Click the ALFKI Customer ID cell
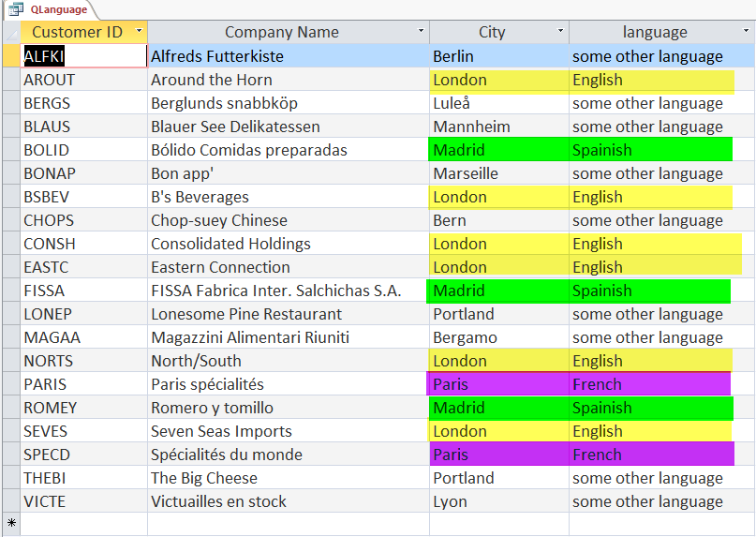Viewport: 756px width, 537px height. tap(83, 56)
